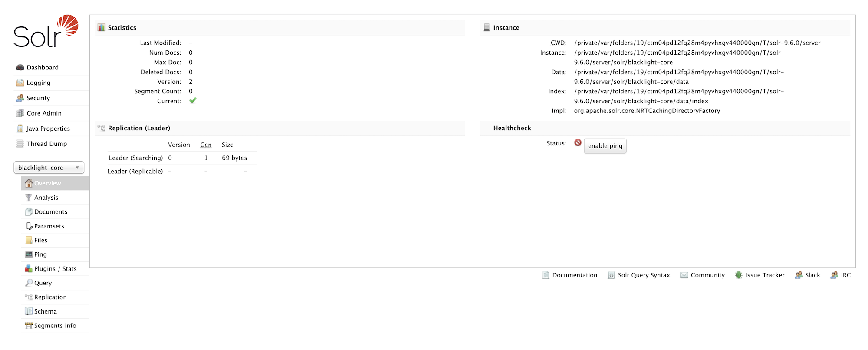
Task: Click the 'Healthcheck' section heading
Action: 512,128
